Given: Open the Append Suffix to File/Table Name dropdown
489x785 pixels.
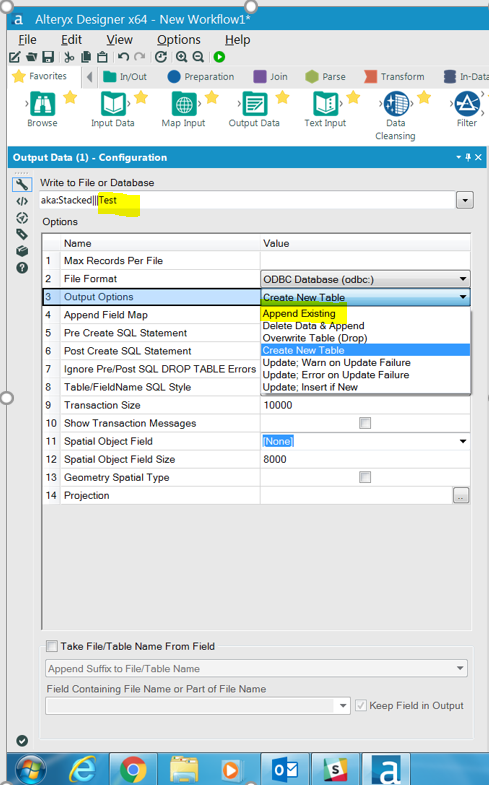Looking at the screenshot, I should (x=459, y=668).
